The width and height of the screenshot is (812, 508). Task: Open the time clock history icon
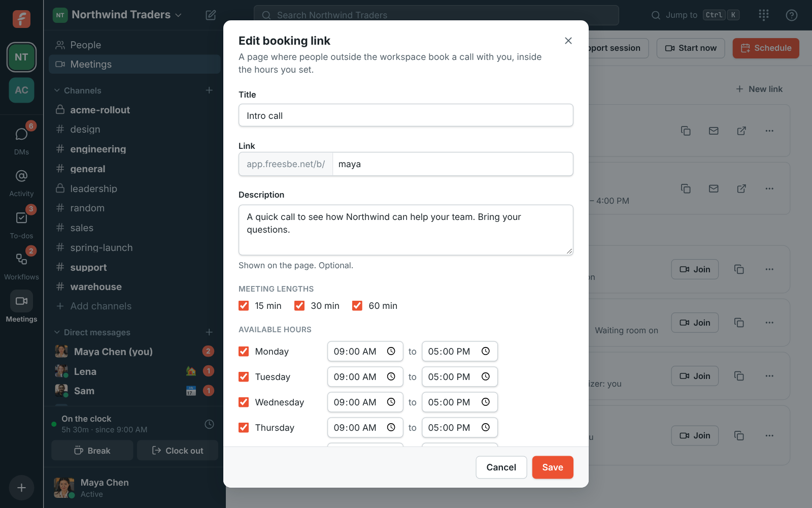click(x=209, y=424)
